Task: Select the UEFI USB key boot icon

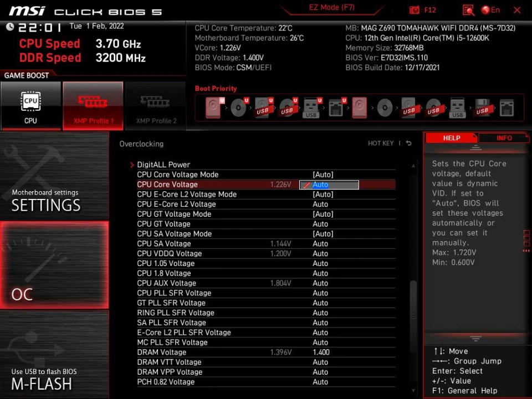Action: [311, 108]
